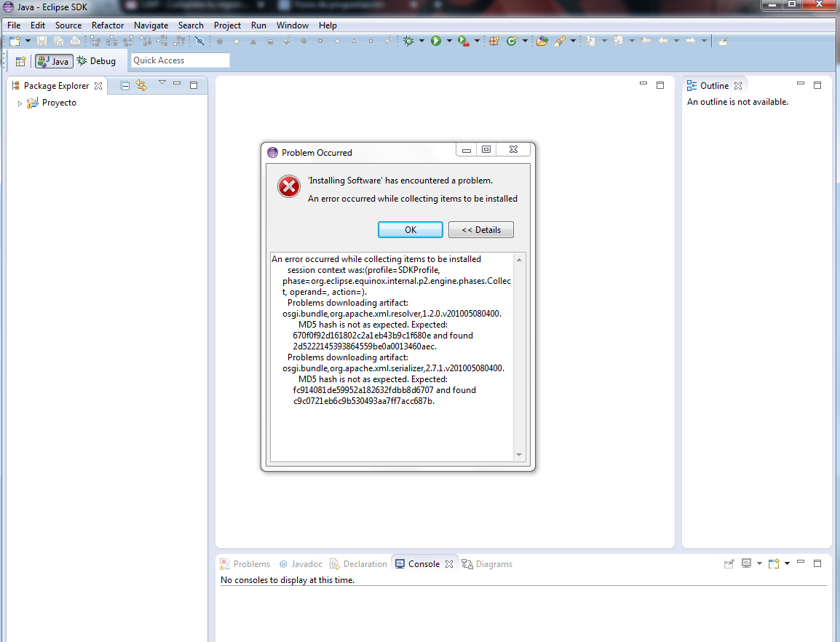
Task: Maximize the Package Explorer panel
Action: (x=194, y=84)
